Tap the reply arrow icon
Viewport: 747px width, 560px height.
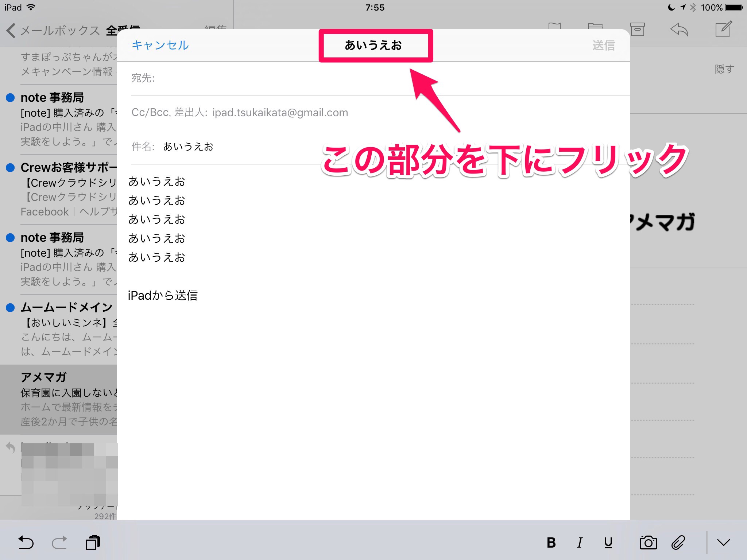tap(679, 30)
